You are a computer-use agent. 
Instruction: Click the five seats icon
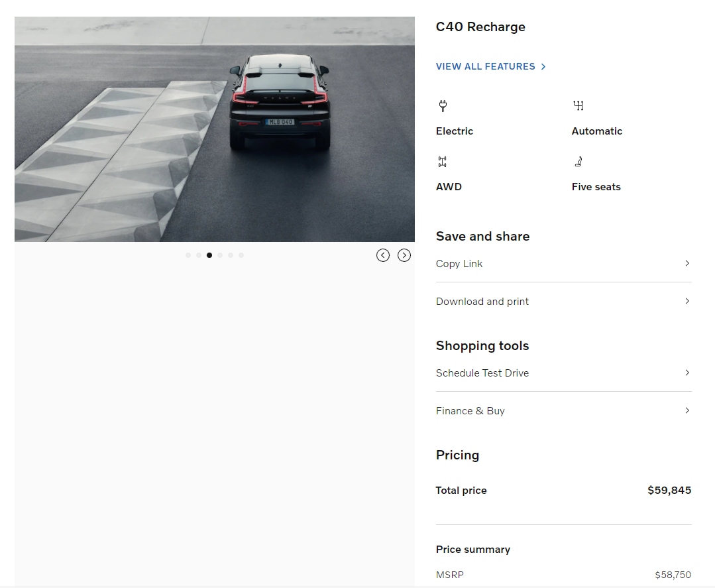coord(578,162)
